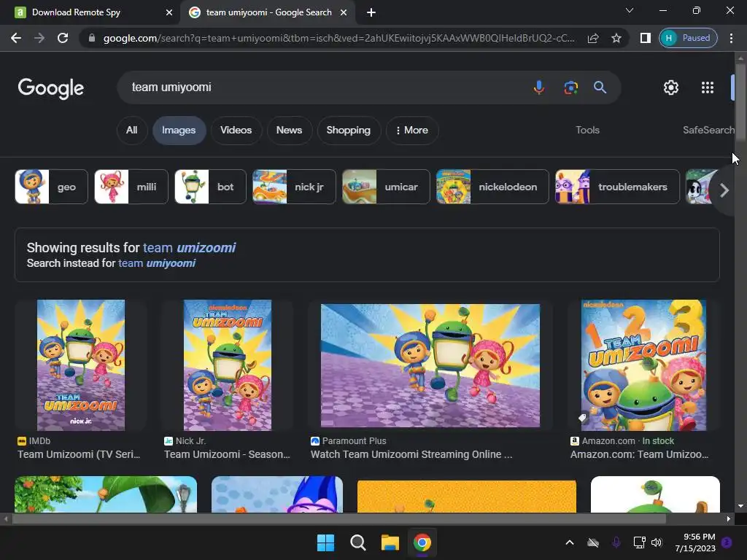
Task: Start voice search with the microphone
Action: coord(539,87)
